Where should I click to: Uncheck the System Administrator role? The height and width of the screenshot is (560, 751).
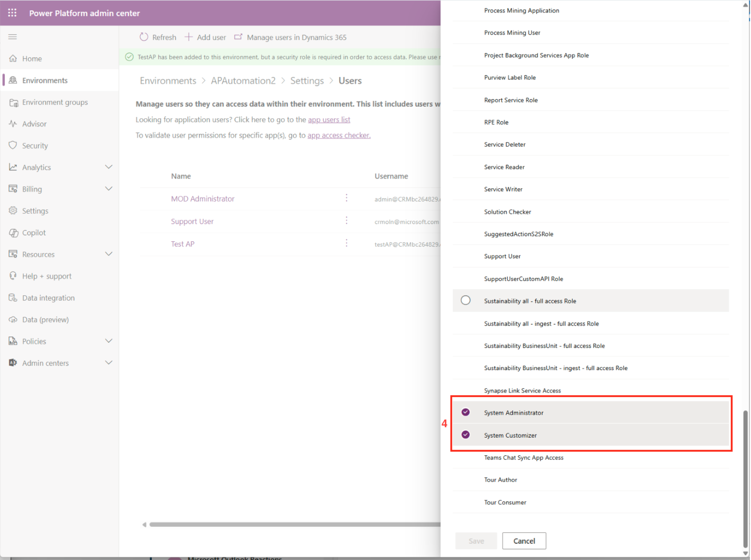coord(465,412)
